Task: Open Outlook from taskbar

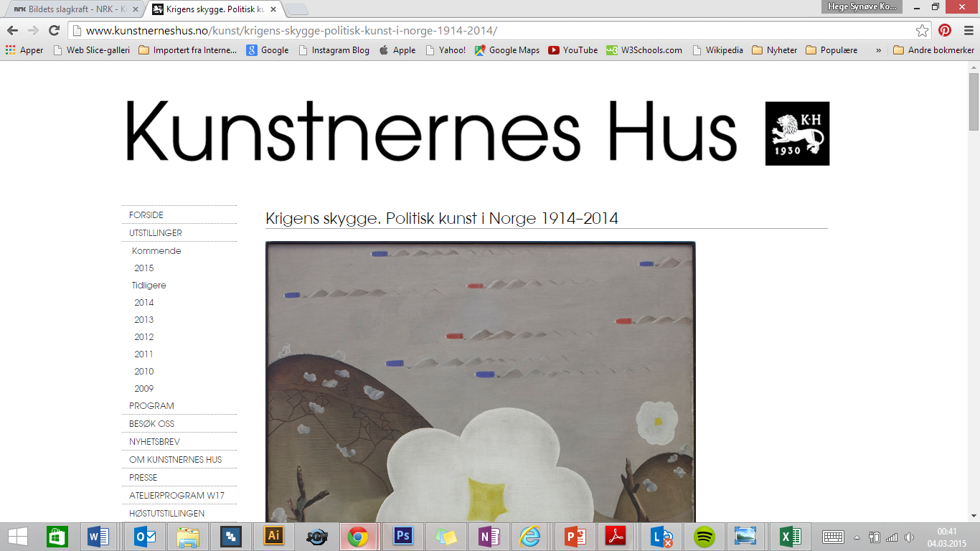Action: point(144,536)
